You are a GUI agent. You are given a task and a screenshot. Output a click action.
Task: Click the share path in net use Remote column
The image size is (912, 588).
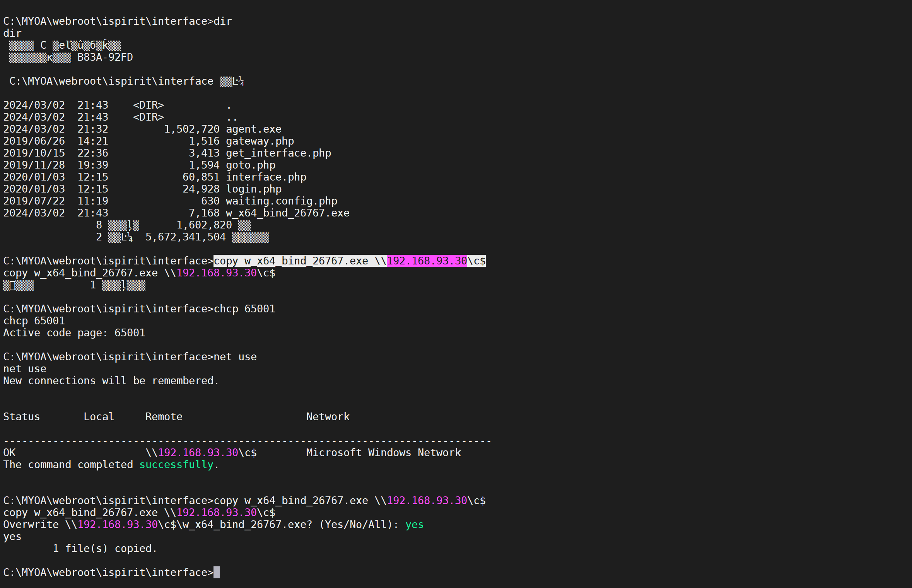point(201,453)
